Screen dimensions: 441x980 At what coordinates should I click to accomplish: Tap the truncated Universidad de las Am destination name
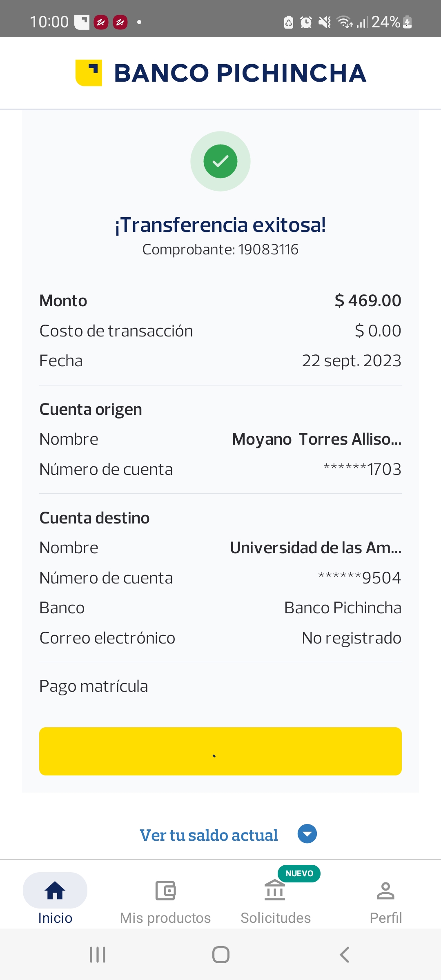tap(316, 548)
